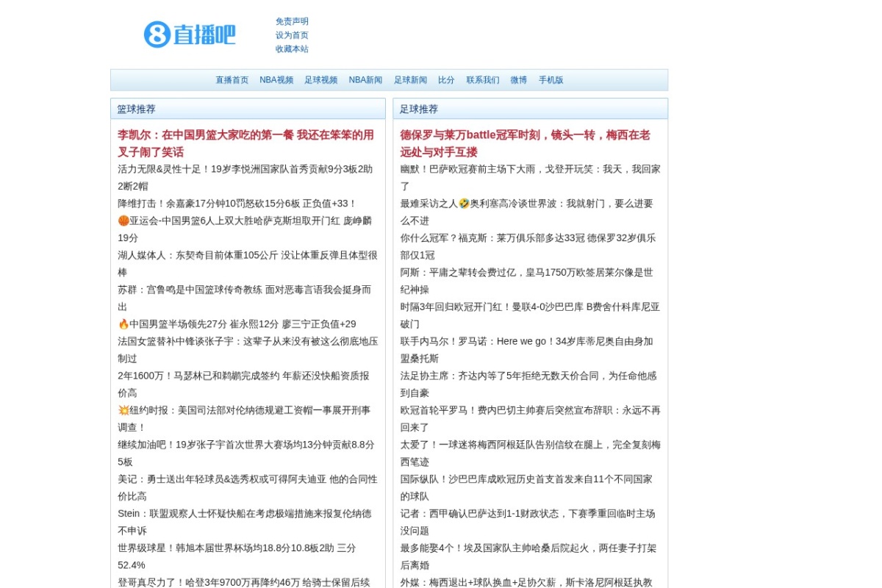Image resolution: width=882 pixels, height=588 pixels.
Task: Open article 湖人媒体人：东契奇目前体重105公斤
Action: [x=248, y=264]
